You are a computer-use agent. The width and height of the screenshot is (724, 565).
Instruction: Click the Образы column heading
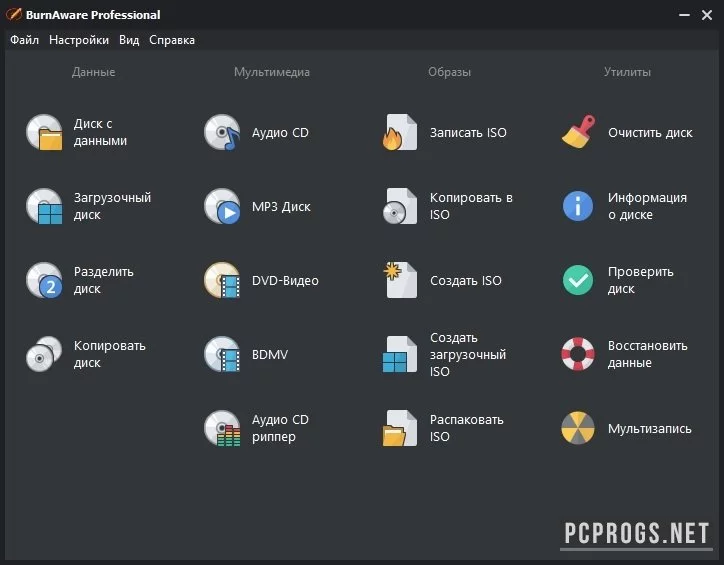click(x=449, y=72)
